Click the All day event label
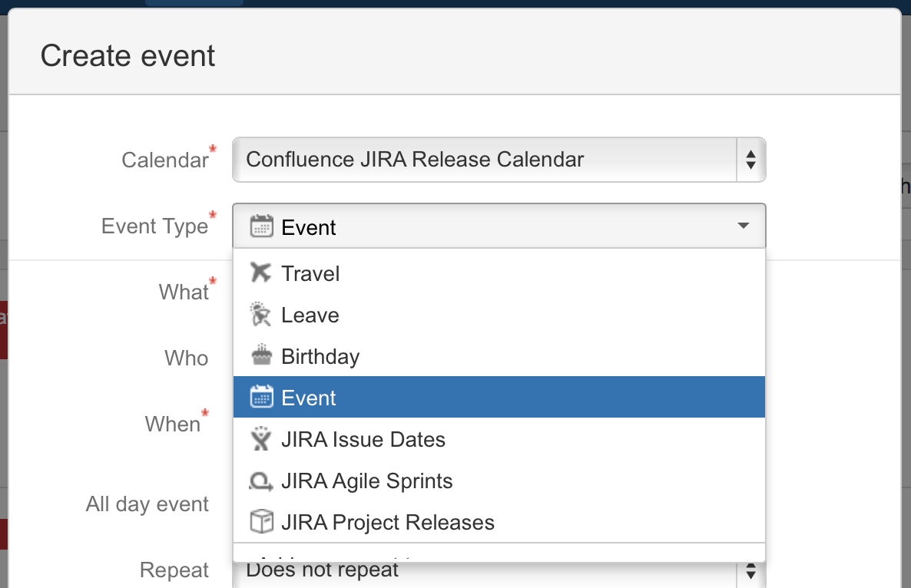911x588 pixels. coord(147,504)
